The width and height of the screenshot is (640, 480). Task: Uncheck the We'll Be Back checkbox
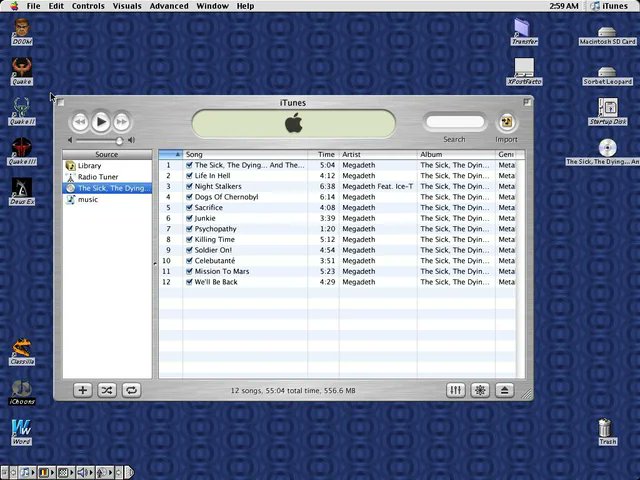(x=189, y=282)
